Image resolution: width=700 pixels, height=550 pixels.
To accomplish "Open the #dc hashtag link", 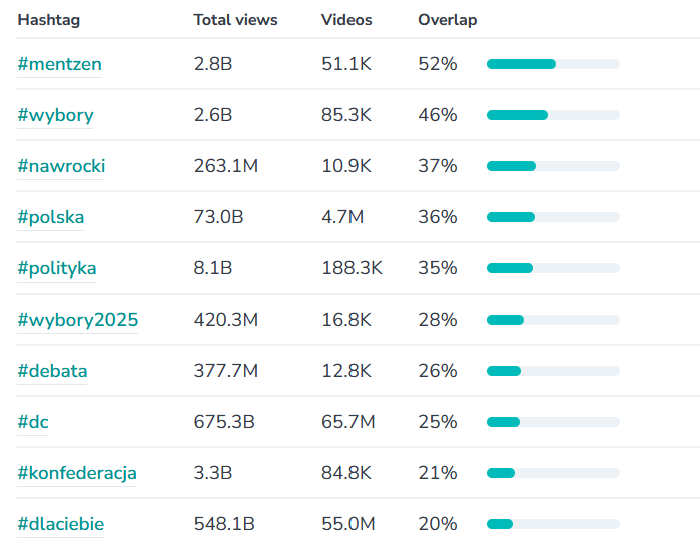I will tap(33, 422).
